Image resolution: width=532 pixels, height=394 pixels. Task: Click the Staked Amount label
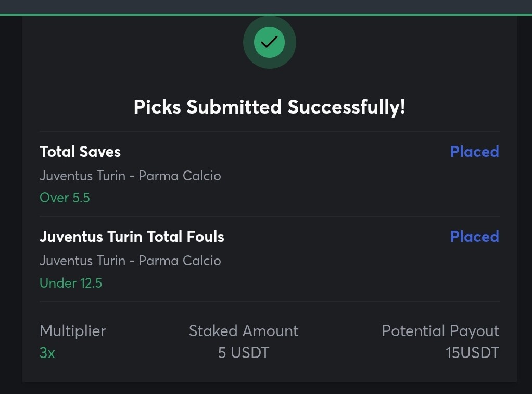(x=244, y=331)
